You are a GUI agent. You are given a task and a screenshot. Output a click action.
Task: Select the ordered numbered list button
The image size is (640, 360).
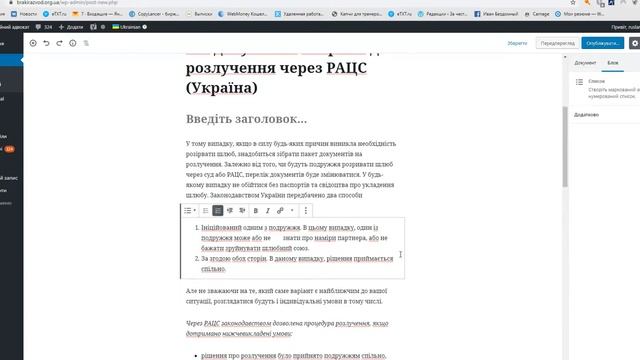tap(218, 211)
